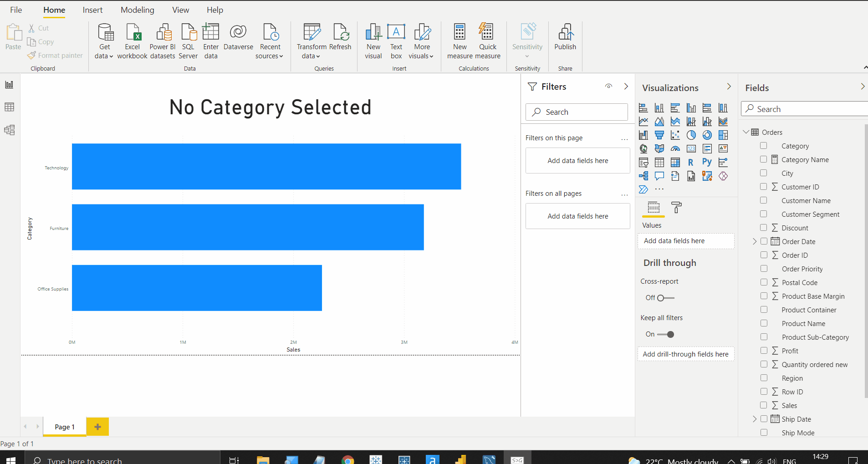The height and width of the screenshot is (464, 868).
Task: Check the Sales field checkbox
Action: tap(764, 405)
